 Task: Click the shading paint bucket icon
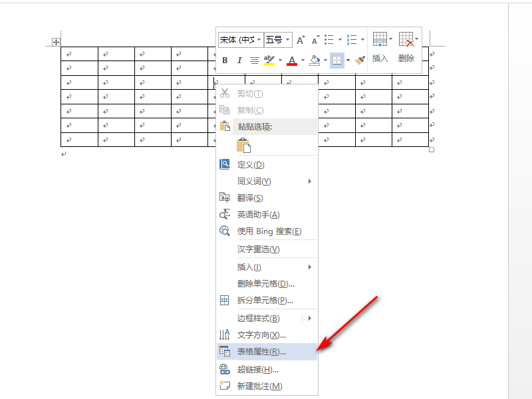coord(315,61)
